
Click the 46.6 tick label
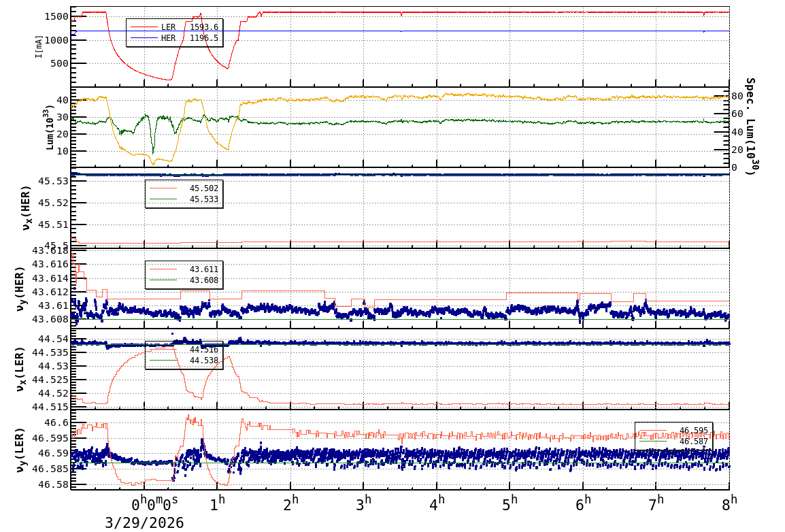(x=56, y=423)
